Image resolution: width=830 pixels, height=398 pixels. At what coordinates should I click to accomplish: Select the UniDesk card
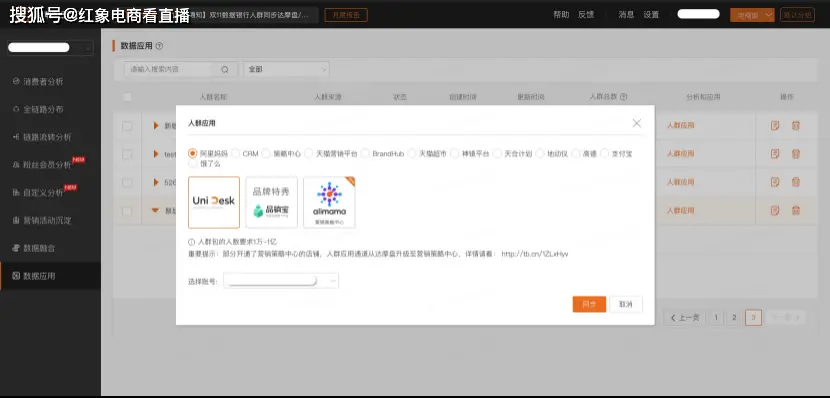click(214, 202)
